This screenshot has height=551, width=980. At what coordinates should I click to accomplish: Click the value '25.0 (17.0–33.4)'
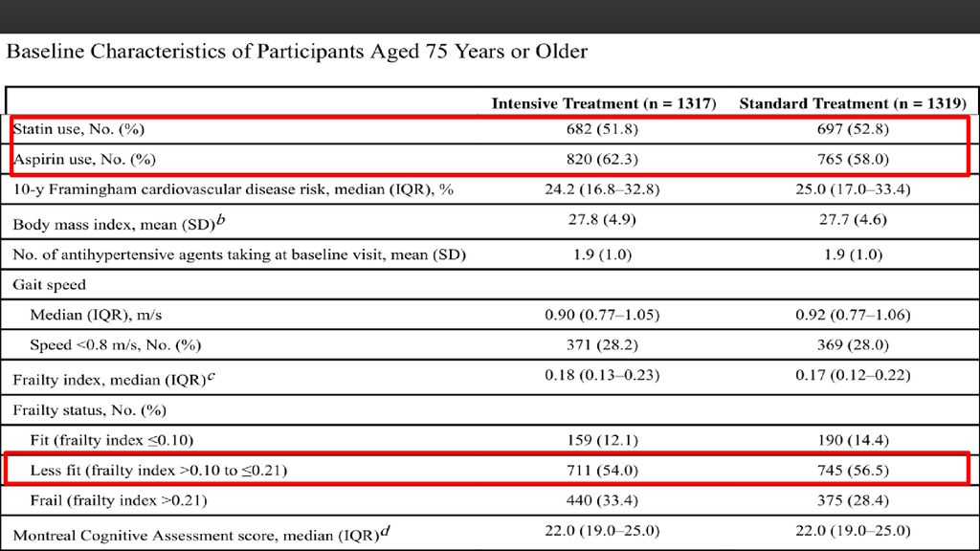pyautogui.click(x=853, y=189)
